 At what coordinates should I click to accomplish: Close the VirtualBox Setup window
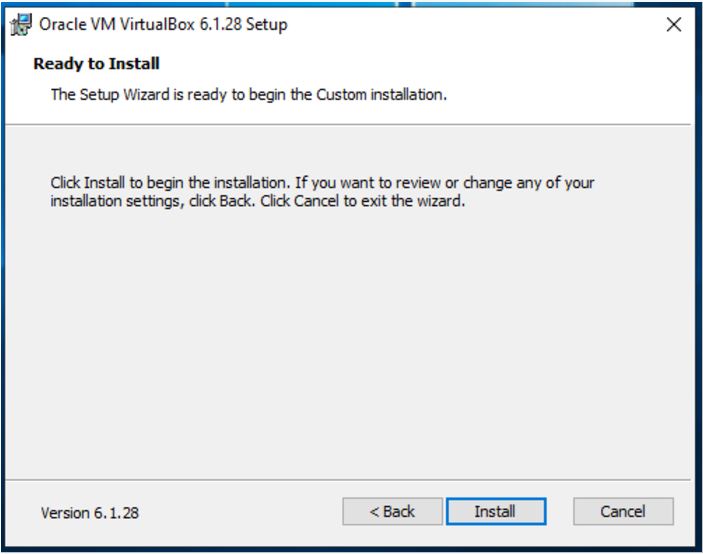pyautogui.click(x=673, y=25)
